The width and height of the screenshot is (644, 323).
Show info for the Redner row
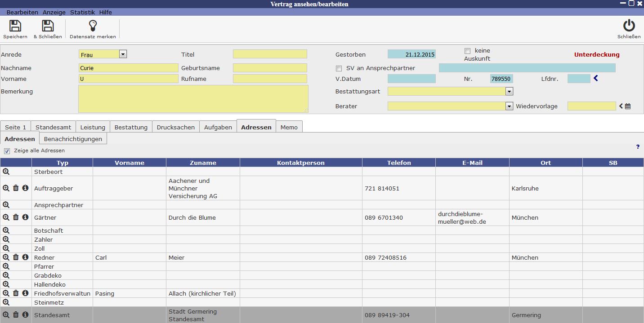click(x=25, y=257)
